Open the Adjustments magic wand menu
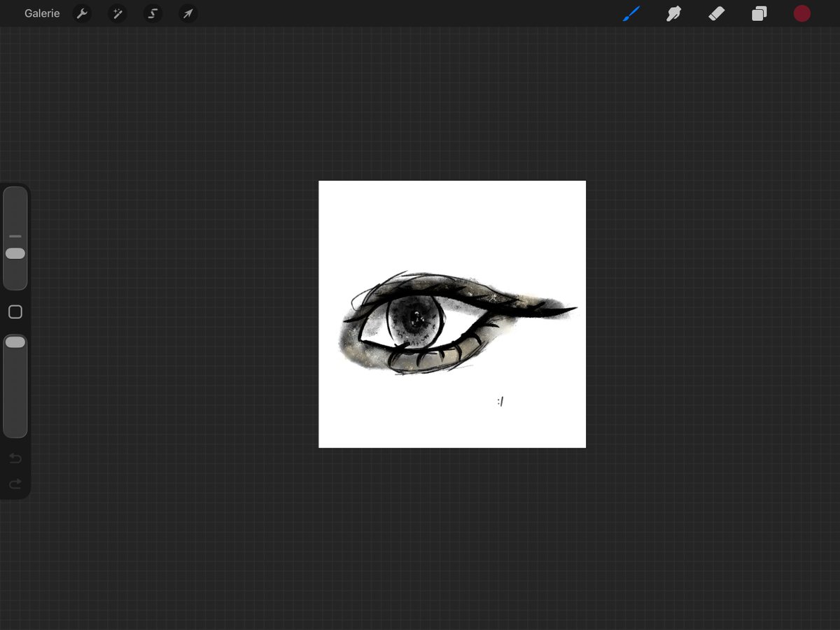The image size is (840, 630). [x=118, y=13]
